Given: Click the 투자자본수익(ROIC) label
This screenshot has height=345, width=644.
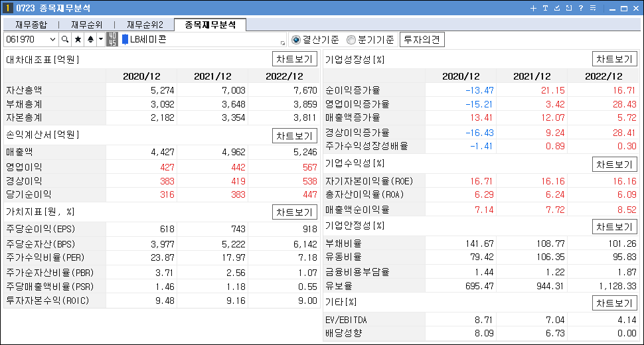Looking at the screenshot, I should [47, 301].
